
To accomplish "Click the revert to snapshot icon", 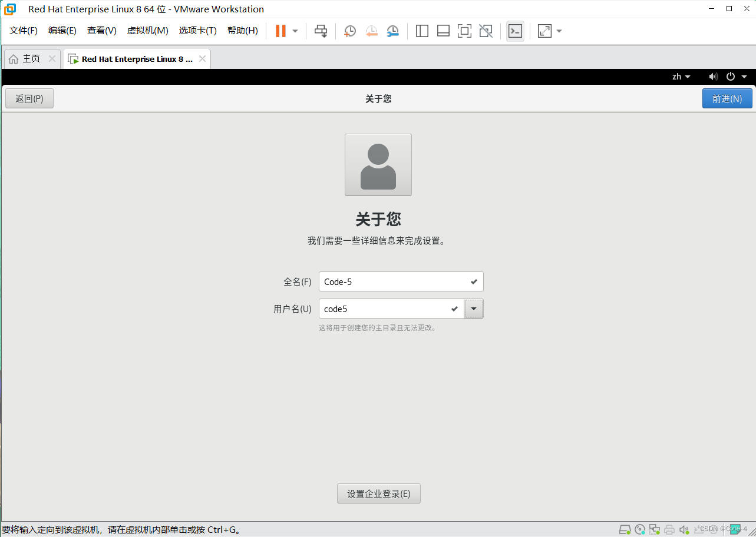I will [x=371, y=31].
